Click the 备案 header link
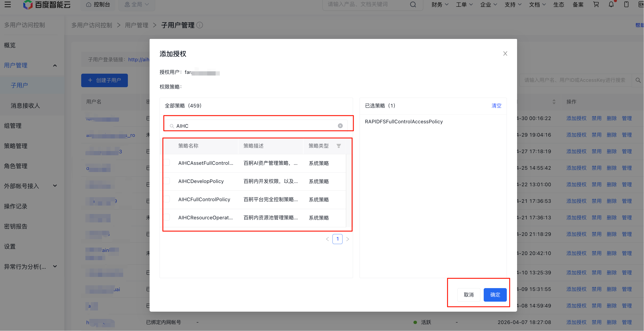Viewport: 644px width, 331px height. (x=578, y=4)
